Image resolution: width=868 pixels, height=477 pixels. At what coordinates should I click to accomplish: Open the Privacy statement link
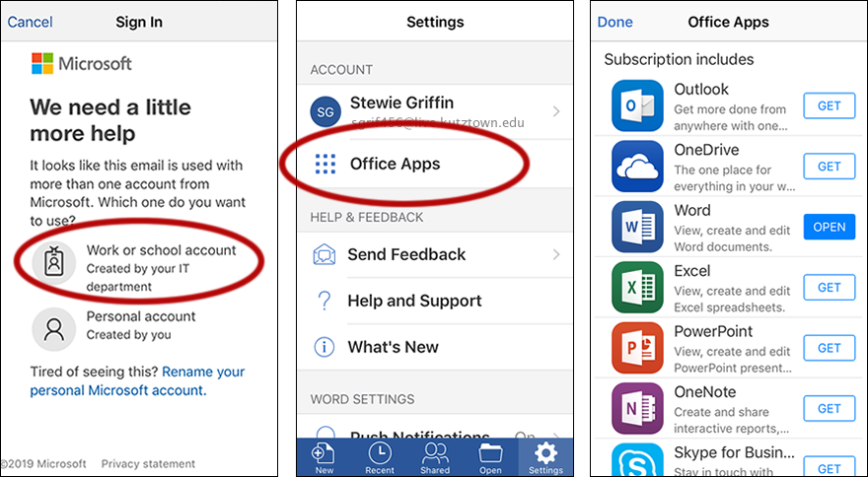(148, 463)
